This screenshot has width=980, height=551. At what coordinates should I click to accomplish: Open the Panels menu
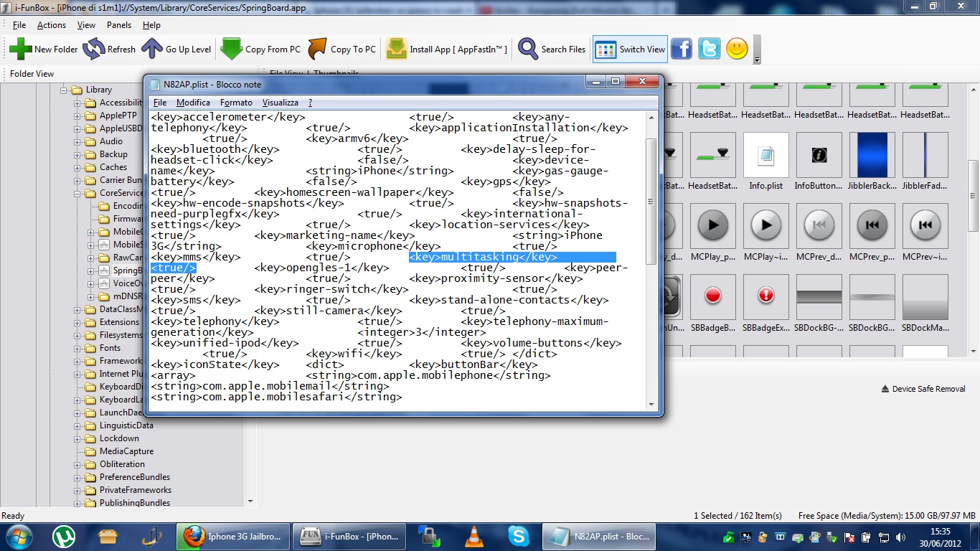[x=119, y=25]
